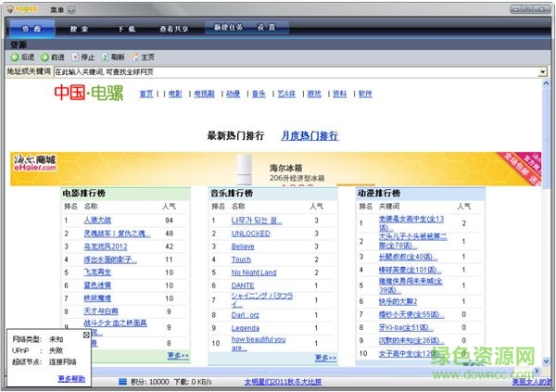Click 更多帮助 link in network popup
Viewport: 556px width, 392px height.
click(71, 378)
